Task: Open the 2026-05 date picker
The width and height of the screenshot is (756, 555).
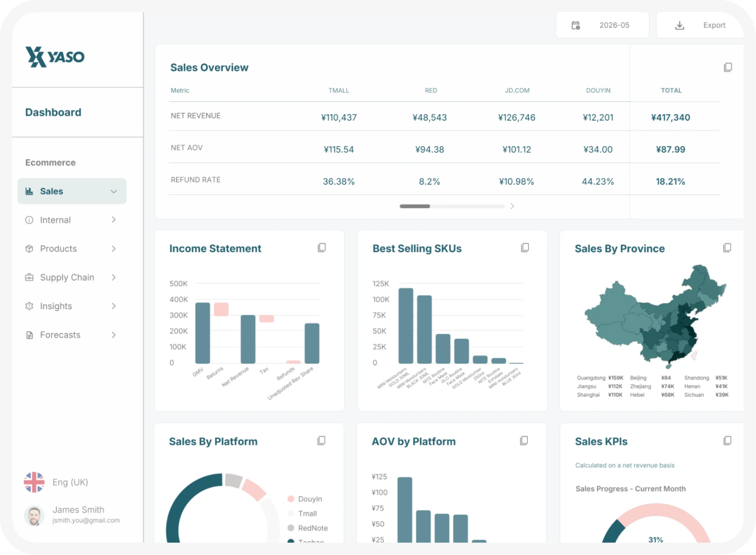Action: coord(602,25)
